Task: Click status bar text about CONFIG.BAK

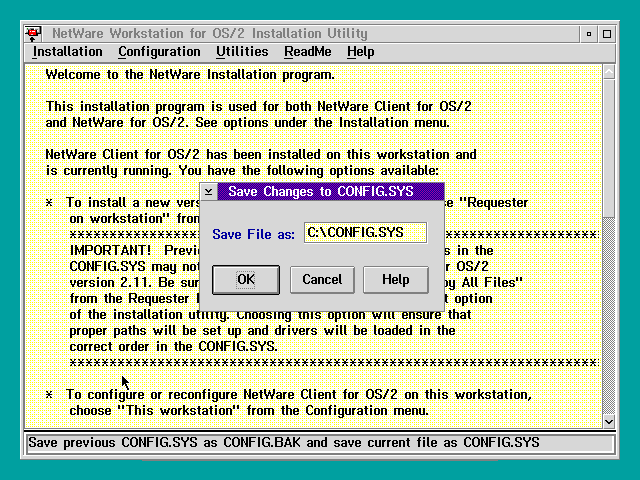Action: (284, 442)
